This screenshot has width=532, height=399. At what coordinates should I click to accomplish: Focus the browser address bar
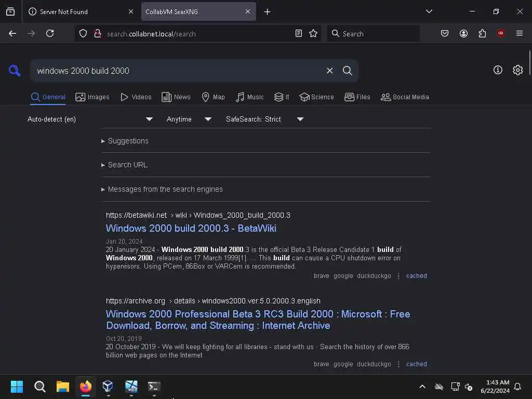[198, 34]
